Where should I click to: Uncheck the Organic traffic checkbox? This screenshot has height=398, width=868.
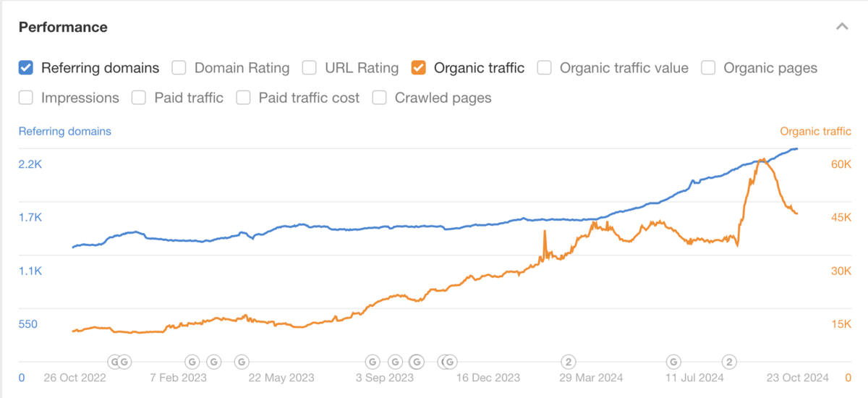[418, 68]
